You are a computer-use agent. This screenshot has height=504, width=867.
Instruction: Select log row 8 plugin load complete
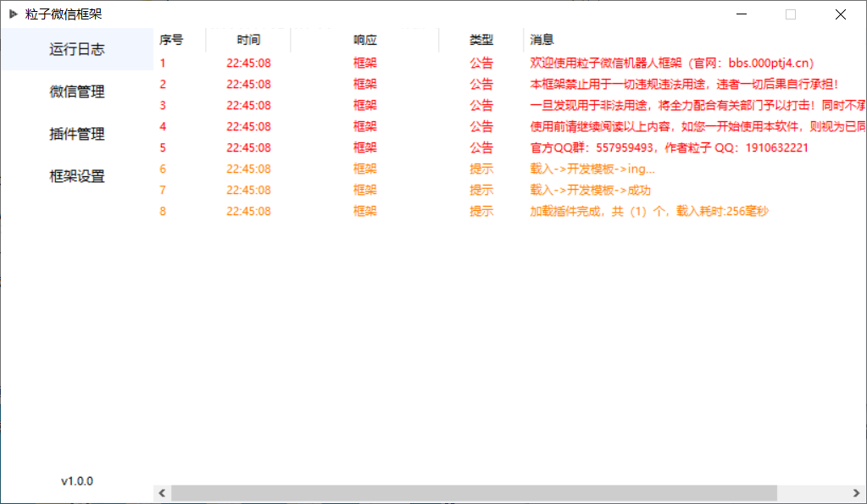[x=648, y=211]
